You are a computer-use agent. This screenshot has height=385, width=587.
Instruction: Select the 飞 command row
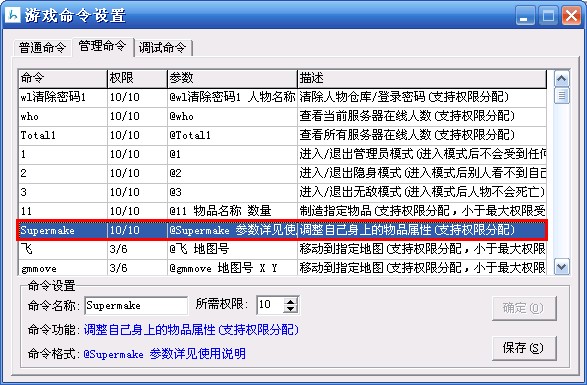point(282,249)
